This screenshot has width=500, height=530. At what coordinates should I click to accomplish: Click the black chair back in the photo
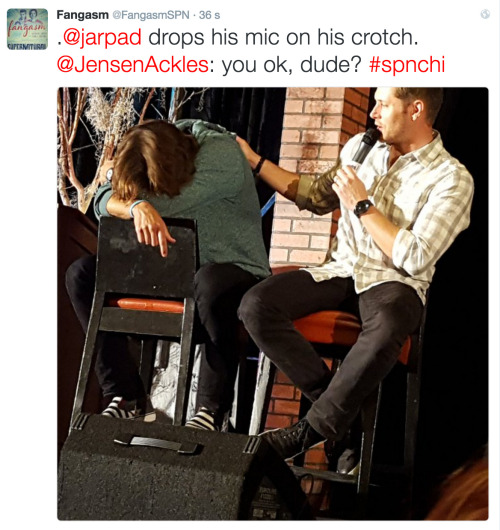click(146, 256)
